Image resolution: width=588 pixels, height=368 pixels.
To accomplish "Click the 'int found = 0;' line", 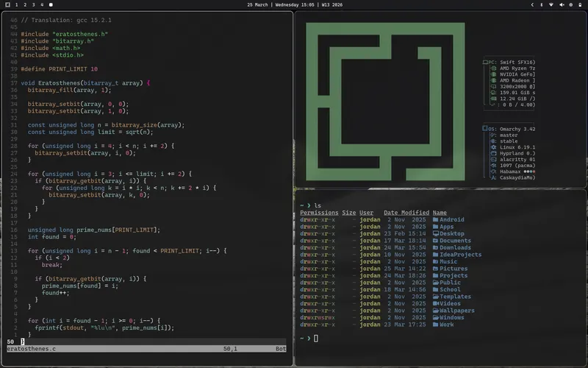I will pyautogui.click(x=51, y=237).
